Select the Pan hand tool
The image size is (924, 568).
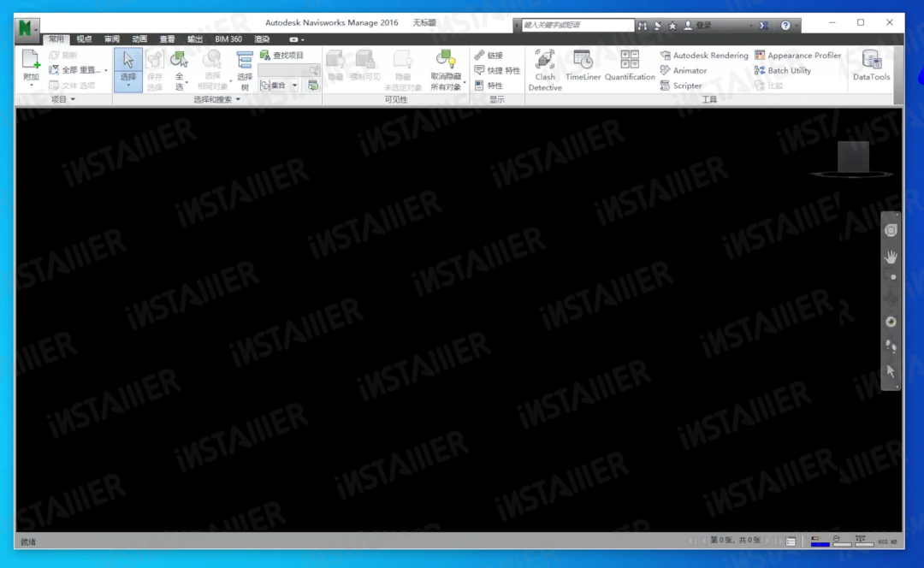point(891,257)
